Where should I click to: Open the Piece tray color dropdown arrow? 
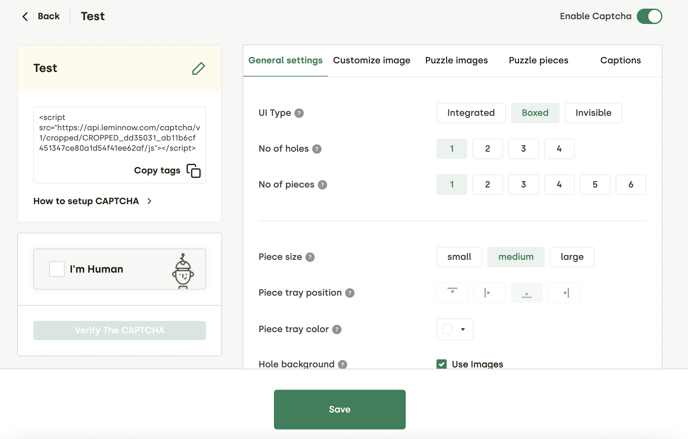[x=463, y=329]
